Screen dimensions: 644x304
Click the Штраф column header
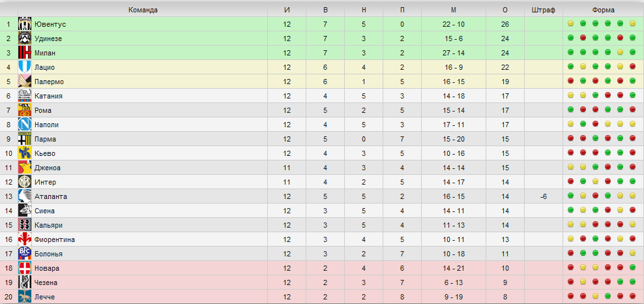click(544, 10)
